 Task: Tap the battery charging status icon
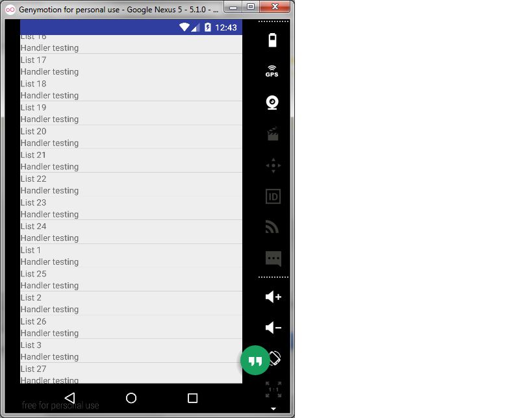coord(208,27)
